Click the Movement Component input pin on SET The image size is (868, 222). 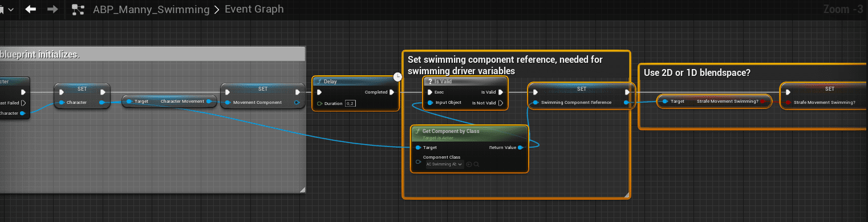pos(228,103)
